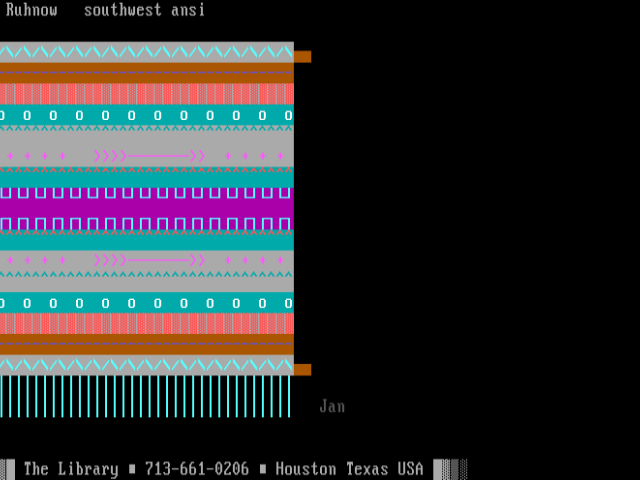
Task: Click the 'Houston Texas USA' text
Action: pos(349,469)
